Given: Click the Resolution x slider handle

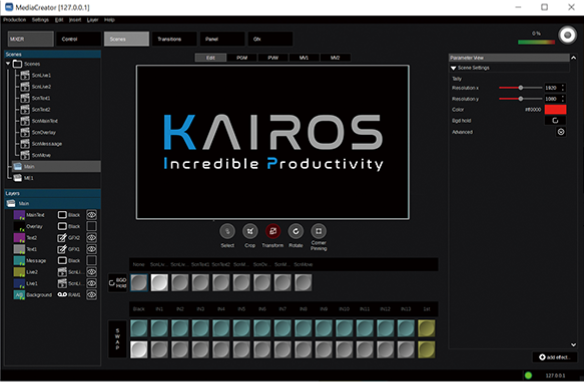Looking at the screenshot, I should [x=521, y=88].
